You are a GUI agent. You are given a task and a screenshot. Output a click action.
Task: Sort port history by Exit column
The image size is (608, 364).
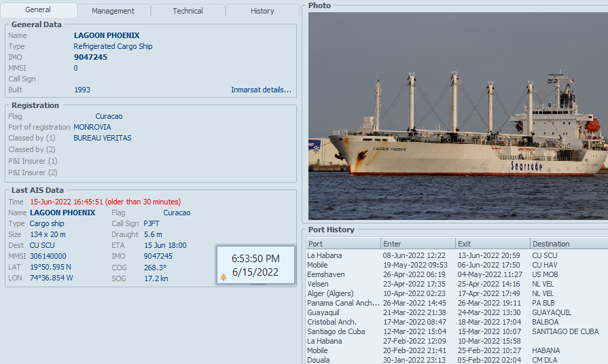tap(493, 244)
